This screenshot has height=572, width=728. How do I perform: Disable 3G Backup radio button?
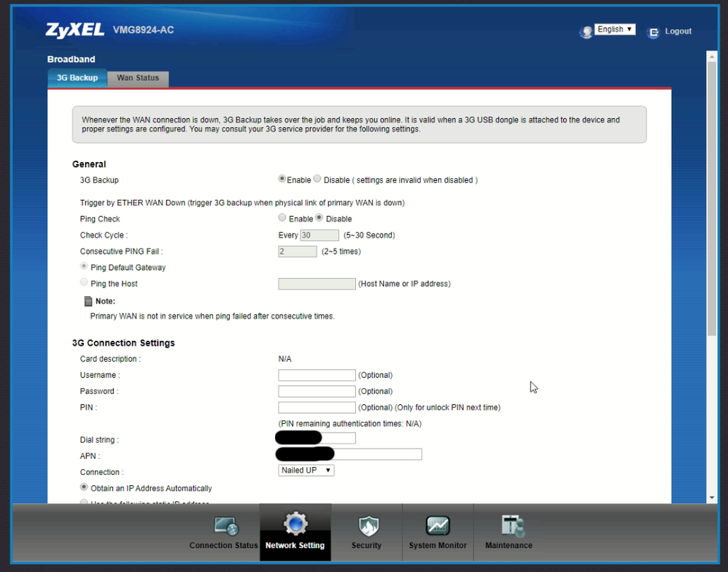317,179
